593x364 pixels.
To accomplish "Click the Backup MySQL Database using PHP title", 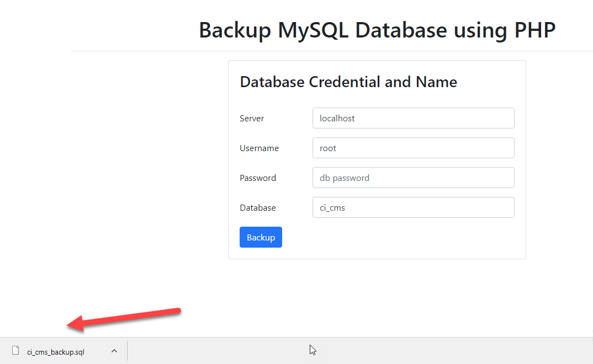I will pyautogui.click(x=377, y=30).
